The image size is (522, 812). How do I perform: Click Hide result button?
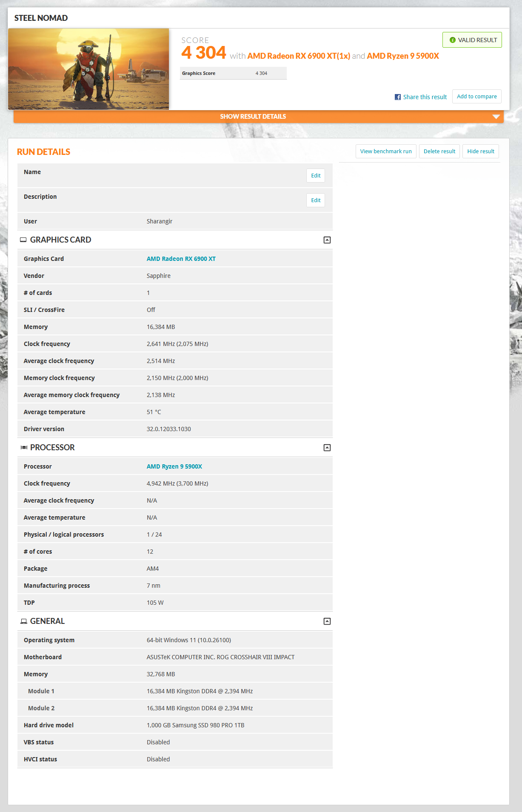point(481,152)
